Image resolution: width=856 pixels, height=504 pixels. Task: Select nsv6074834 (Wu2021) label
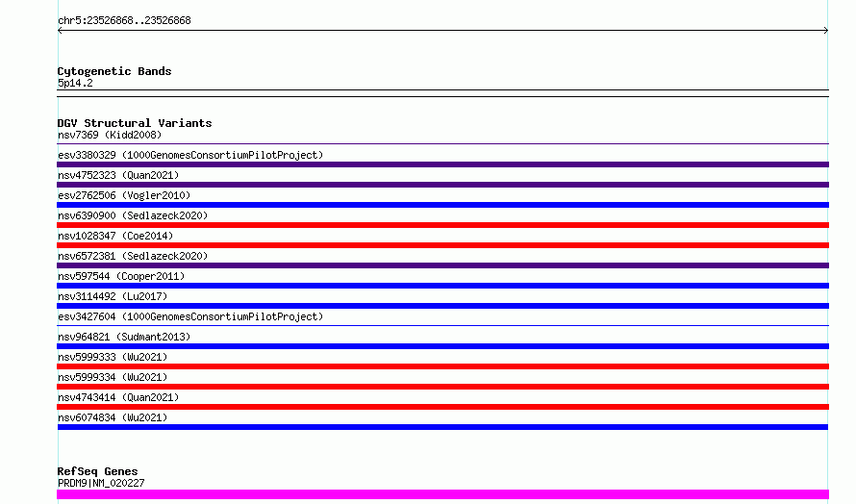[113, 417]
